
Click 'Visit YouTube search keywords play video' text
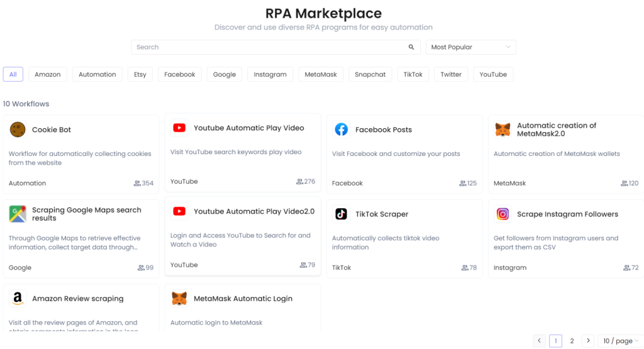[x=236, y=152]
